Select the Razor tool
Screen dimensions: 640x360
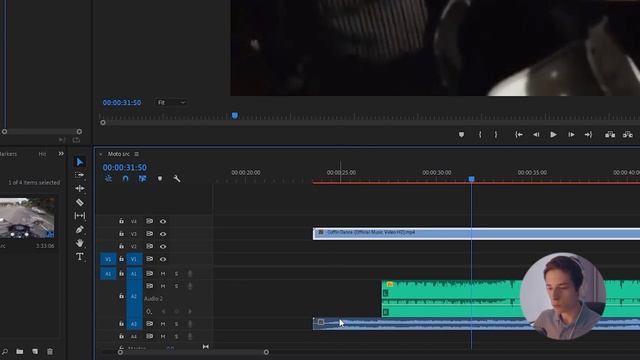coord(80,202)
